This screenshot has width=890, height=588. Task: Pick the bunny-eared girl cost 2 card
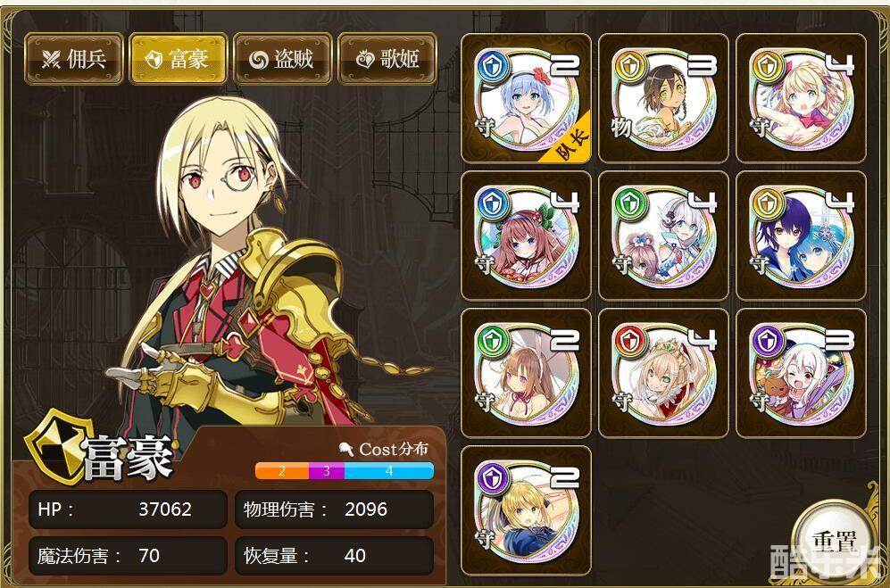pyautogui.click(x=526, y=373)
